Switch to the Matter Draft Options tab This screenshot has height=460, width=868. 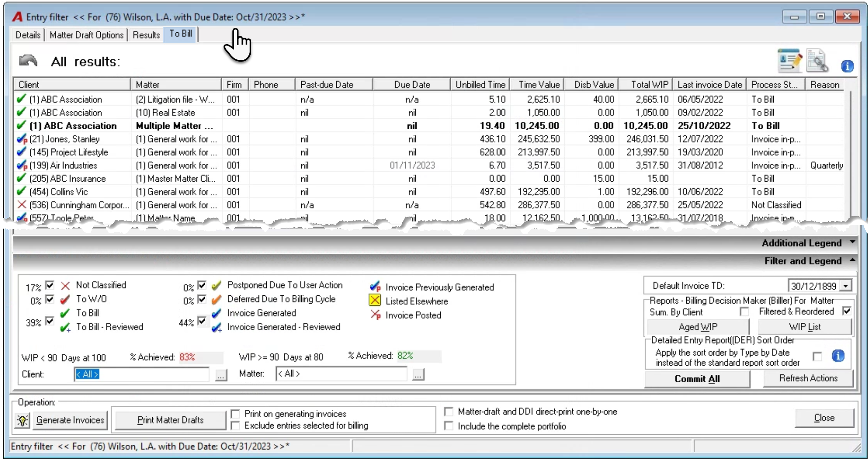click(86, 35)
